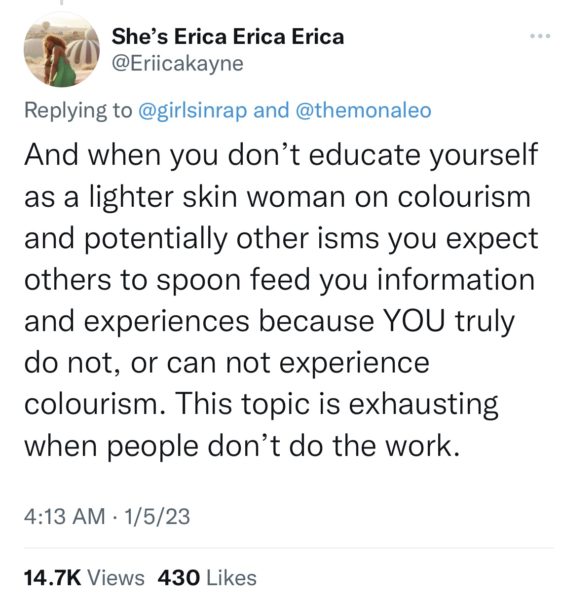The height and width of the screenshot is (600, 561).
Task: Click the 14.7K view count number
Action: pyautogui.click(x=52, y=577)
